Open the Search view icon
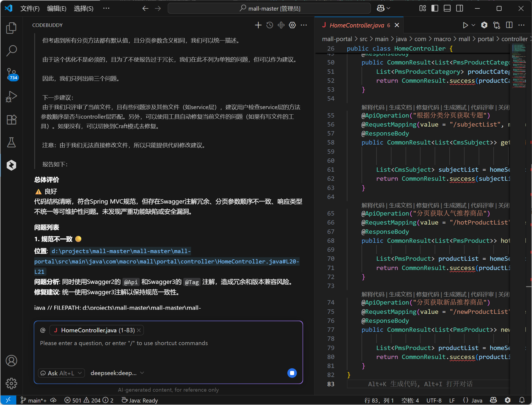The image size is (532, 405). click(11, 51)
